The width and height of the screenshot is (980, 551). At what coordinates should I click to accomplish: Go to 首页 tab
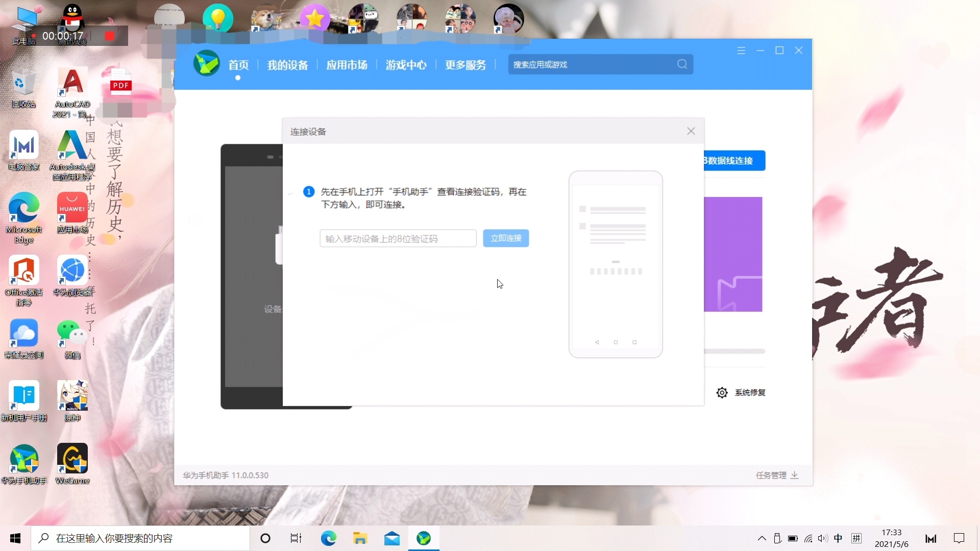click(x=238, y=65)
